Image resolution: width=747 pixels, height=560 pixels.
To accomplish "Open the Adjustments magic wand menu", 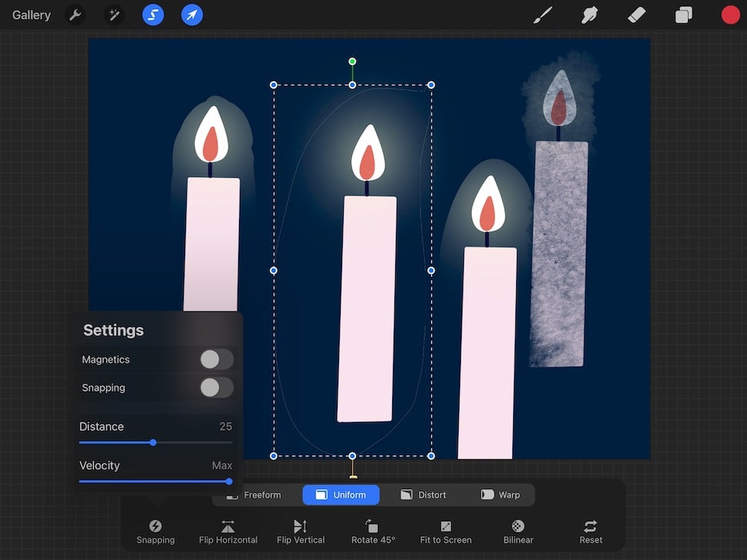I will point(114,14).
